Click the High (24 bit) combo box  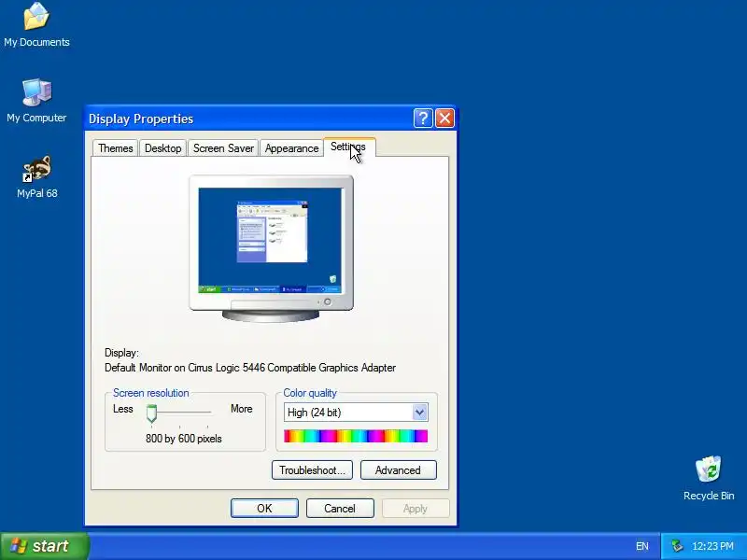tap(356, 413)
